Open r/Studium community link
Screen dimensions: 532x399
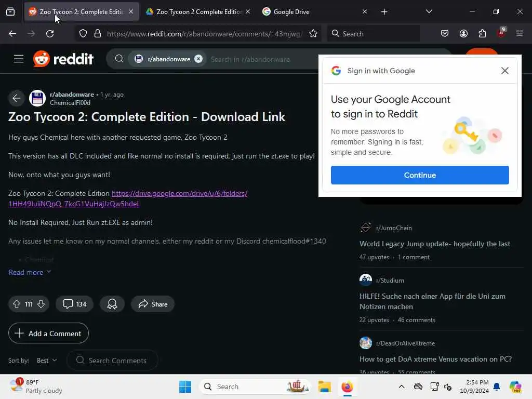[x=390, y=280]
